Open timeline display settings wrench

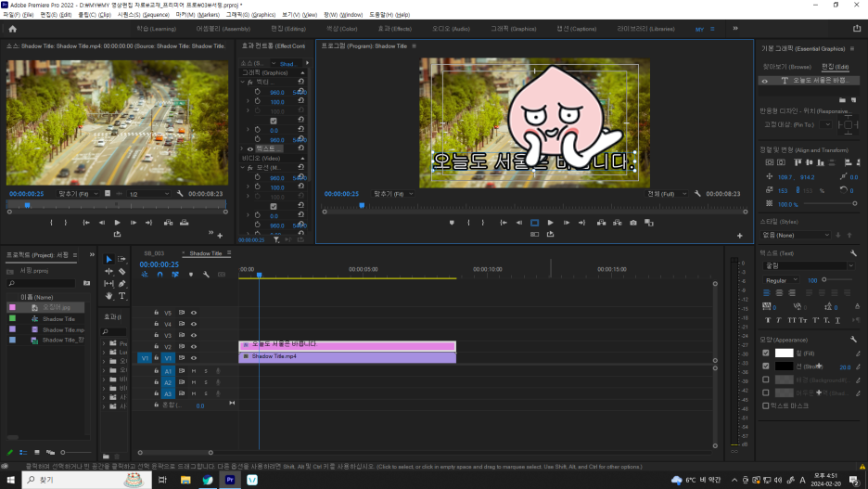coord(206,274)
